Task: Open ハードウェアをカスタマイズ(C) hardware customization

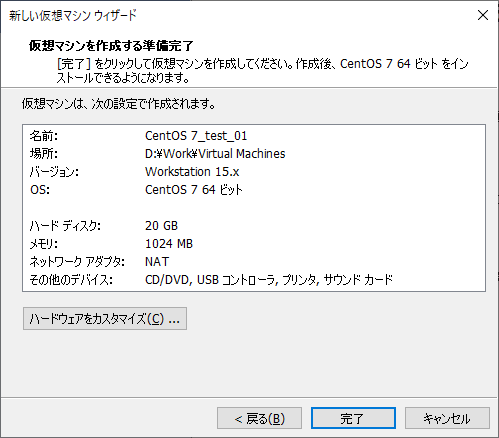Action: (105, 319)
